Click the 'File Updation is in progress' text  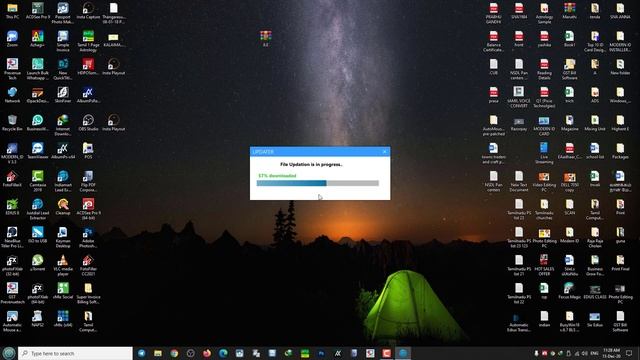pos(311,164)
